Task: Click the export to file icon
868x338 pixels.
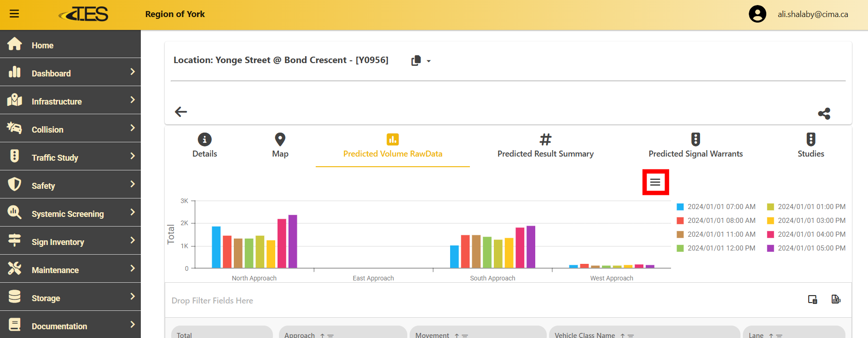Action: [x=836, y=300]
